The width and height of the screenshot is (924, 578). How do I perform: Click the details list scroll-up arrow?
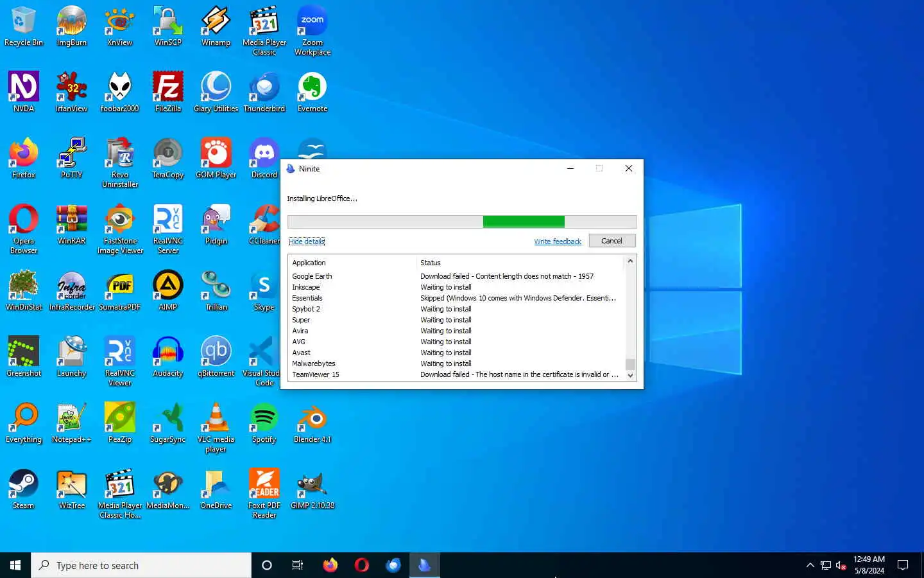[x=630, y=261]
